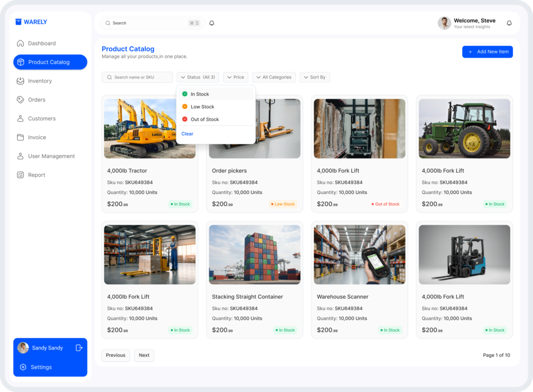Click the notification bell near Welcome, Steve
The image size is (533, 392).
[509, 23]
